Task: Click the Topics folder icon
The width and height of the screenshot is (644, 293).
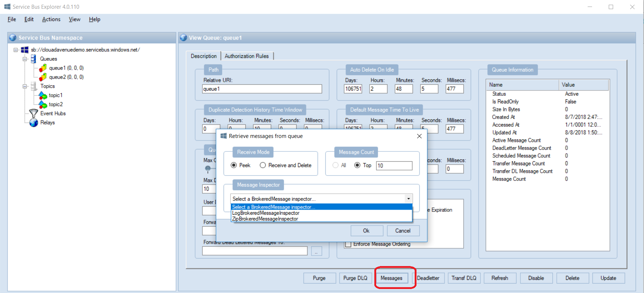Action: (x=34, y=86)
